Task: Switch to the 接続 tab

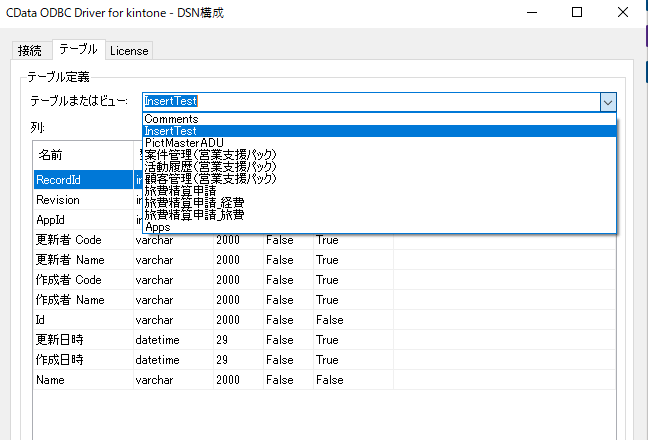Action: pyautogui.click(x=30, y=50)
